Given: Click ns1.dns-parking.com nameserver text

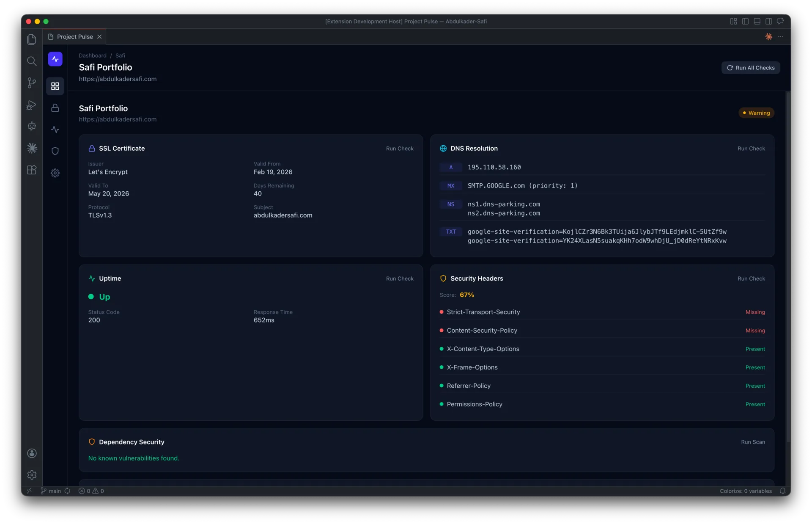Looking at the screenshot, I should 503,204.
